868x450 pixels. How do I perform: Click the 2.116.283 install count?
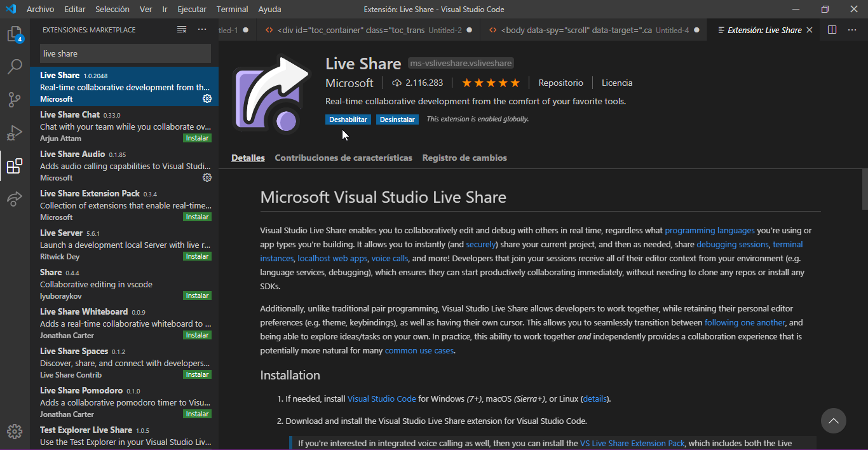pos(417,83)
